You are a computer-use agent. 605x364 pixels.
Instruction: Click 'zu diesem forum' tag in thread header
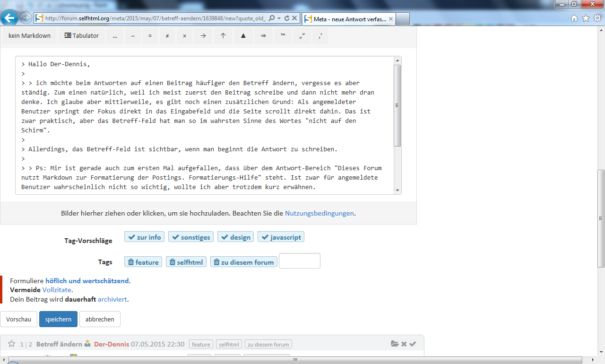[x=268, y=344]
